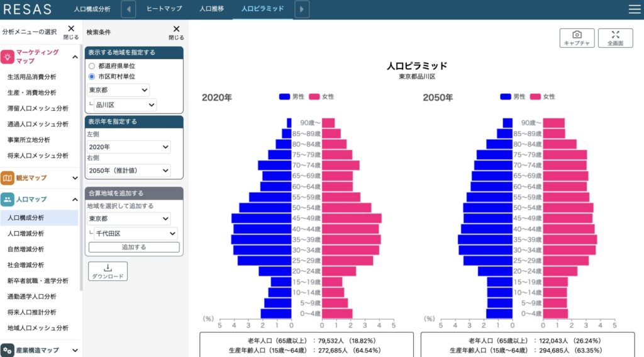644x357 pixels.
Task: Switch to the 人口推移 tab
Action: [211, 9]
